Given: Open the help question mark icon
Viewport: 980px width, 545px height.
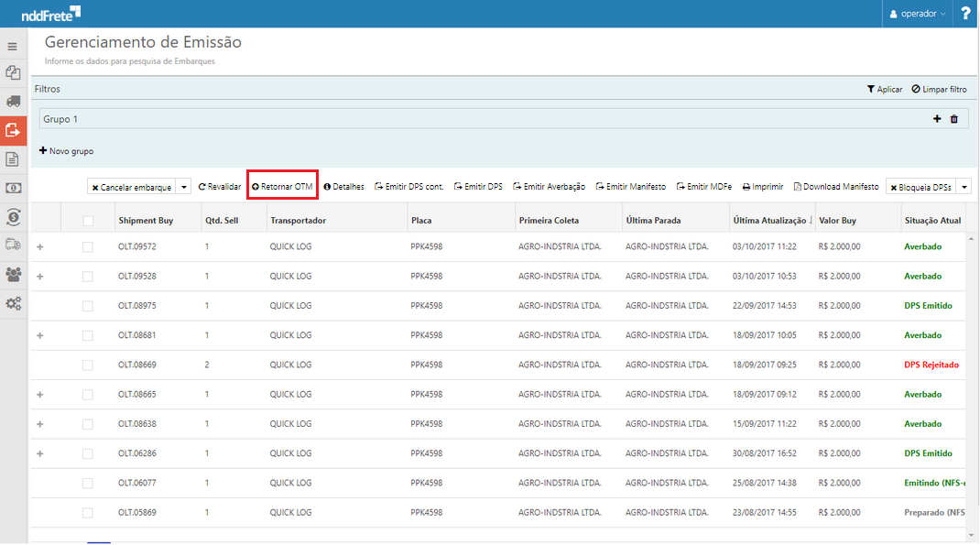Looking at the screenshot, I should [965, 14].
